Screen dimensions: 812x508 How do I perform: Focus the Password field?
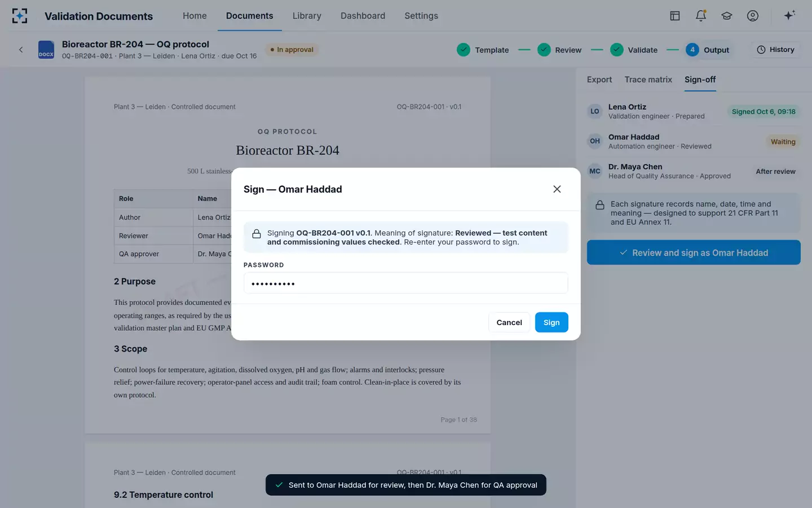(x=405, y=283)
